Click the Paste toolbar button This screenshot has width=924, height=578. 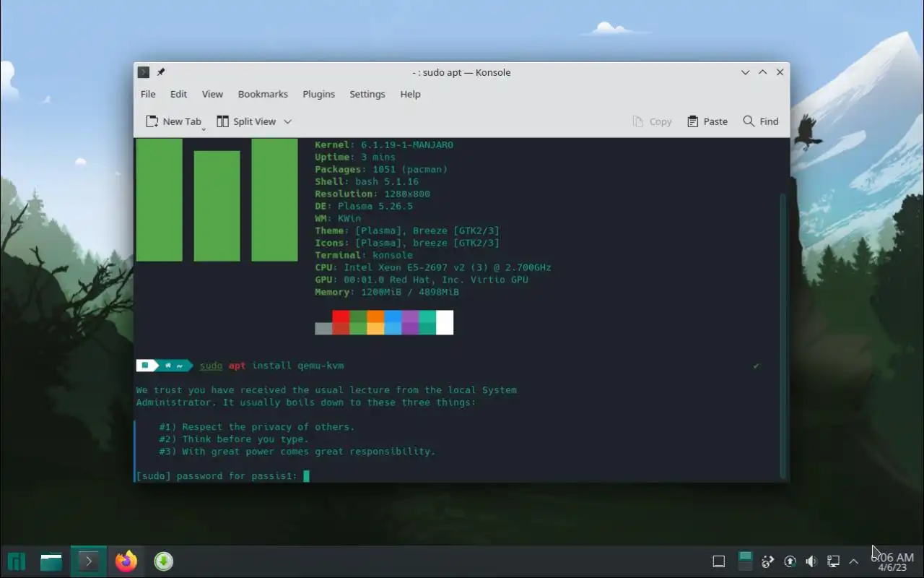point(707,121)
